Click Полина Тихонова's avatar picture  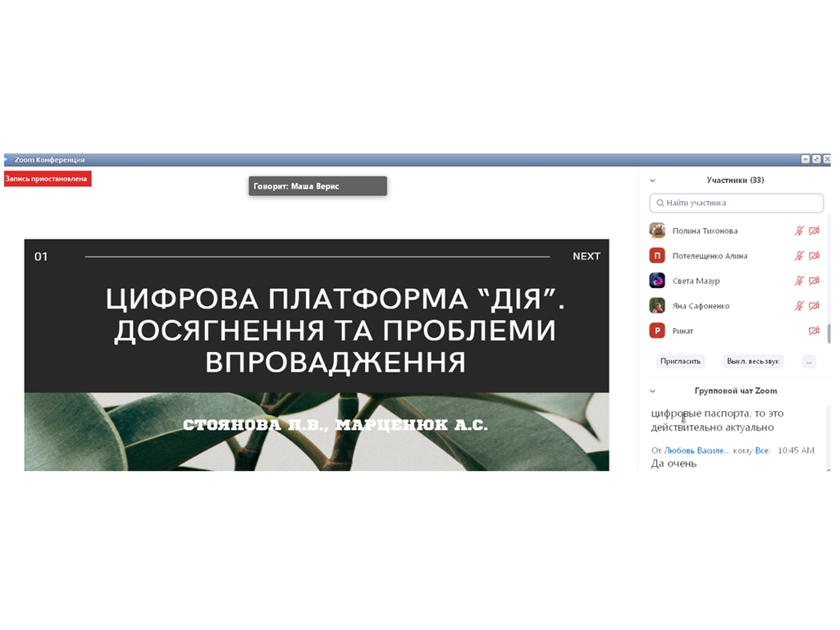[657, 231]
